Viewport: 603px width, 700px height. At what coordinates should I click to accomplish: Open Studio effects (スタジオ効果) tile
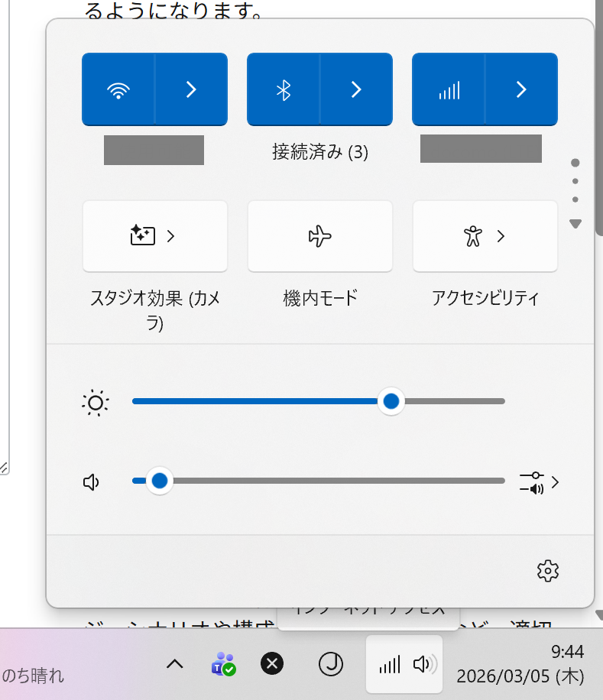tap(155, 236)
